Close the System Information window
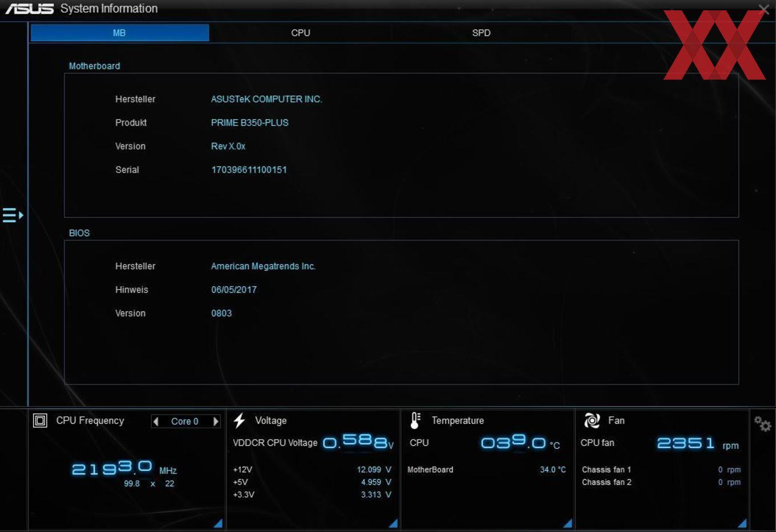Image resolution: width=776 pixels, height=532 pixels. (763, 9)
